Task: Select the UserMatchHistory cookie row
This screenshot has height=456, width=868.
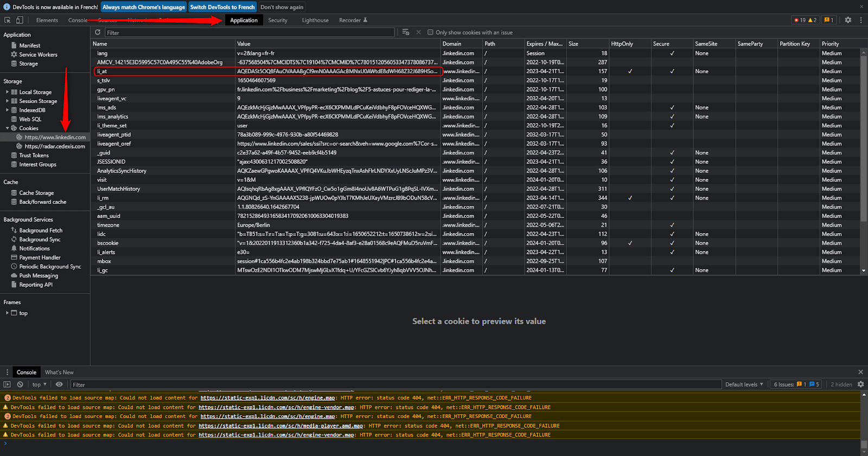Action: (475, 189)
